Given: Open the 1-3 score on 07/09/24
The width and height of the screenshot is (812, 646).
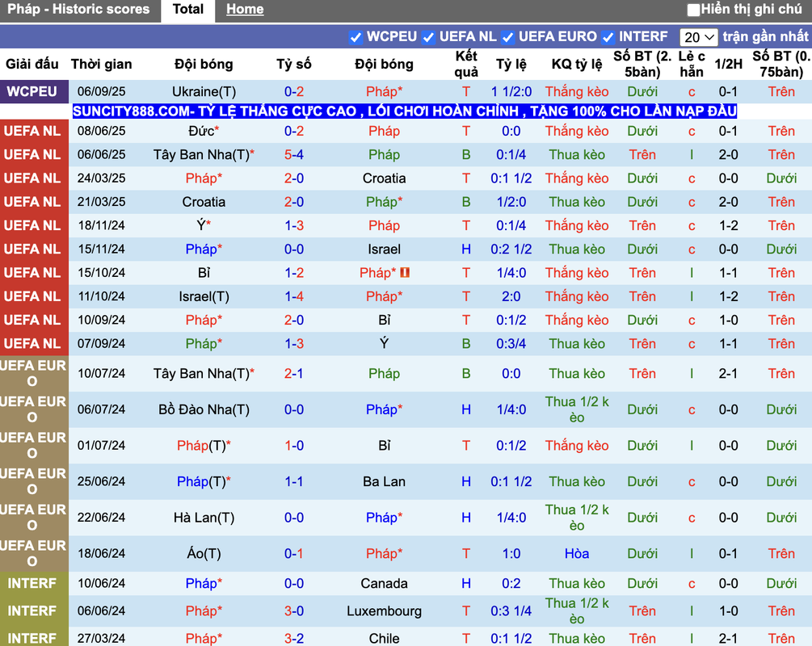Looking at the screenshot, I should (293, 344).
